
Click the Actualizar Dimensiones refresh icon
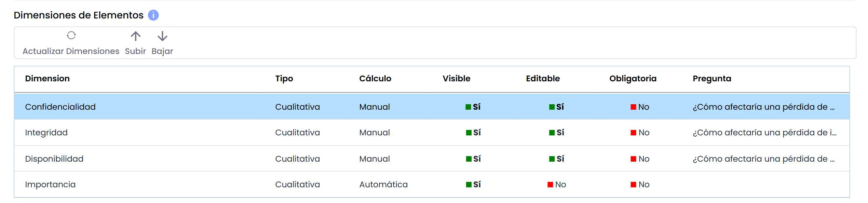(71, 35)
